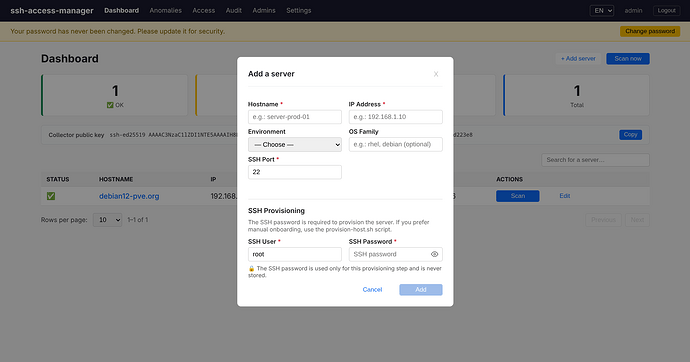
Task: Click the STATUS column header
Action: pos(58,179)
